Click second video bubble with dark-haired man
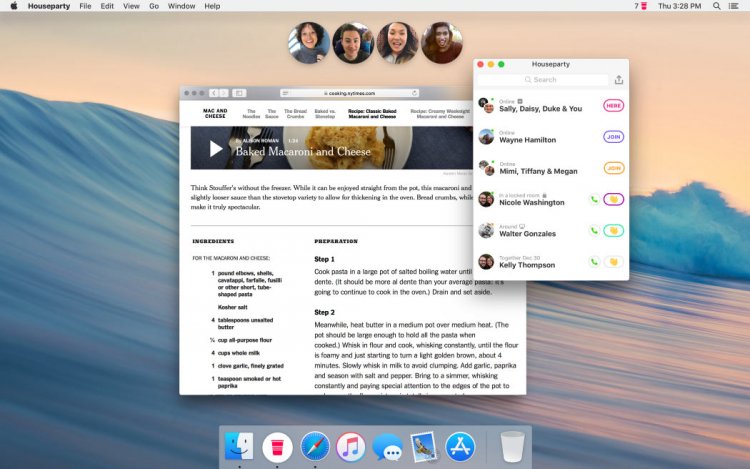The image size is (750, 469). point(353,43)
